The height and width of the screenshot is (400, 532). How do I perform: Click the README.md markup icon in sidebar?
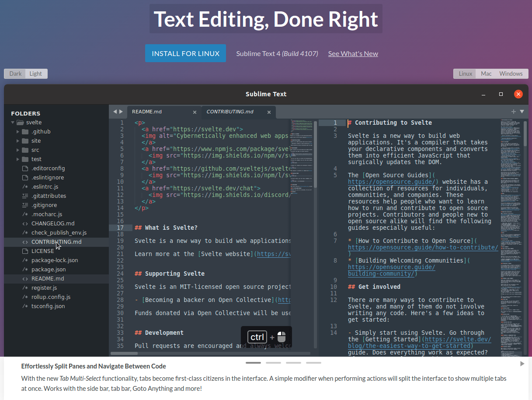(x=25, y=279)
